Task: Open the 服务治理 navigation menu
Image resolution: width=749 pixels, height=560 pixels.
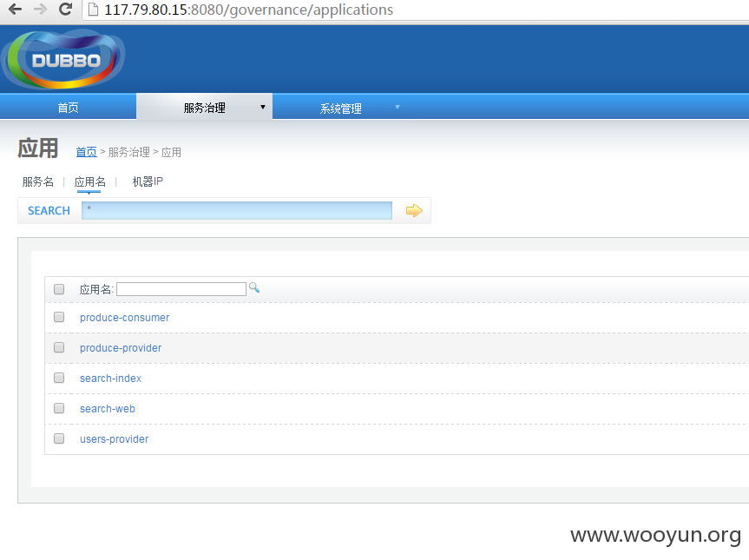Action: 205,107
